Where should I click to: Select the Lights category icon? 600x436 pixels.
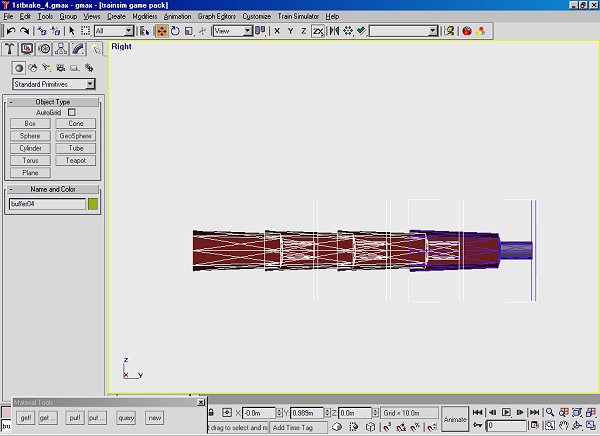[47, 68]
